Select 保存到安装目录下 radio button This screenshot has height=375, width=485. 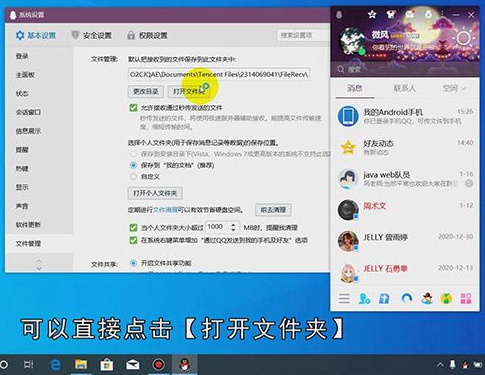(x=133, y=154)
